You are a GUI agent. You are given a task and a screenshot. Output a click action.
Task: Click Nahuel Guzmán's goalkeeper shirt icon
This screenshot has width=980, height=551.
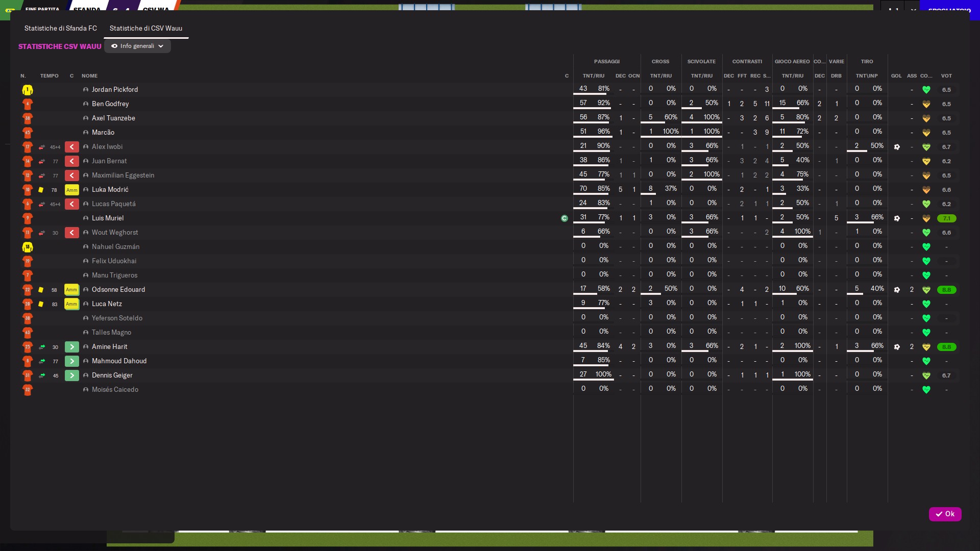(28, 247)
